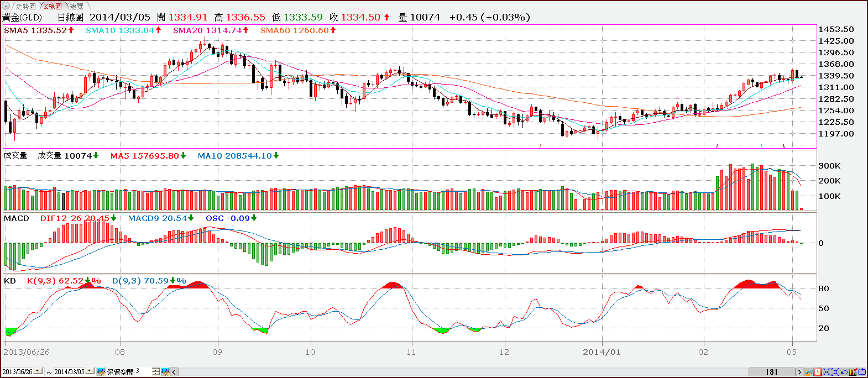Adjust the 保留空間 spinner stepper

[x=155, y=371]
